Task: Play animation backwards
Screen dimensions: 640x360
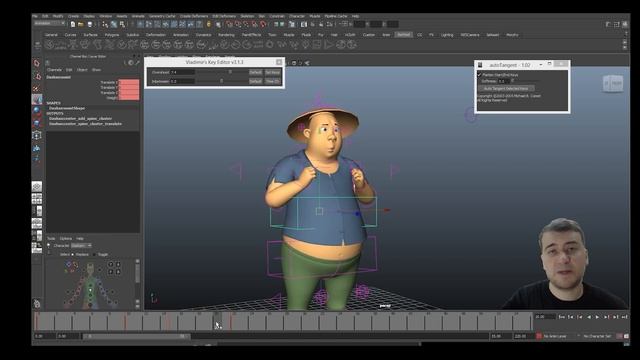Action: (x=589, y=317)
